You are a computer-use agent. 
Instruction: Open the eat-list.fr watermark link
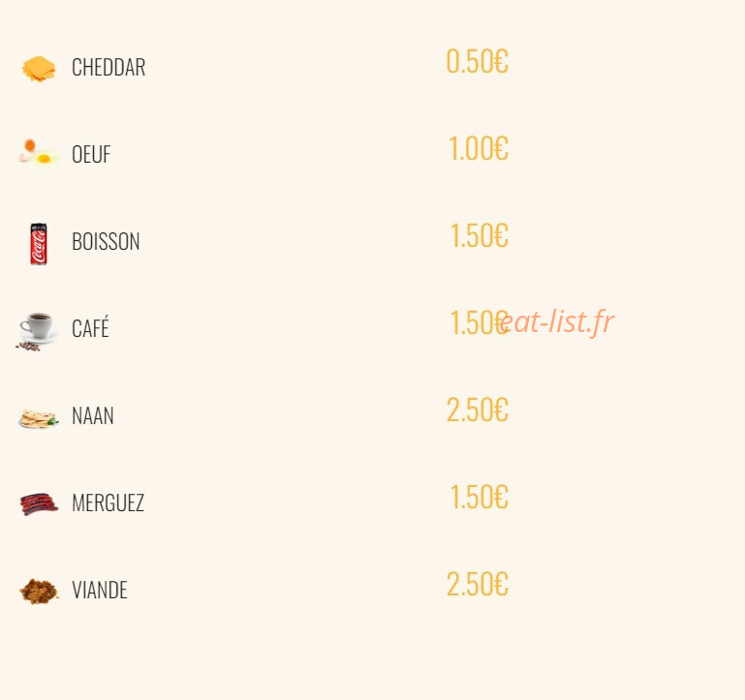pyautogui.click(x=556, y=321)
